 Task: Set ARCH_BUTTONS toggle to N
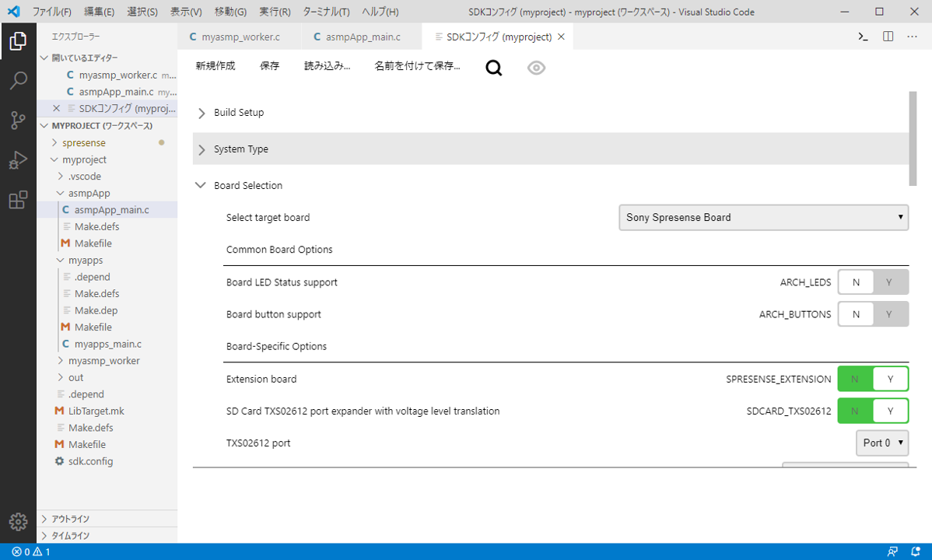click(x=855, y=314)
